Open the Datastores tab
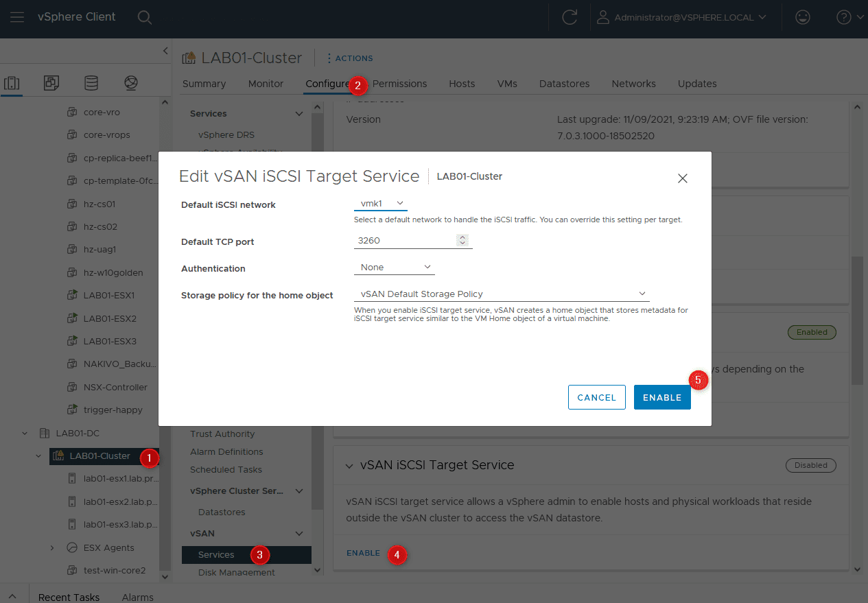868x603 pixels. (564, 84)
